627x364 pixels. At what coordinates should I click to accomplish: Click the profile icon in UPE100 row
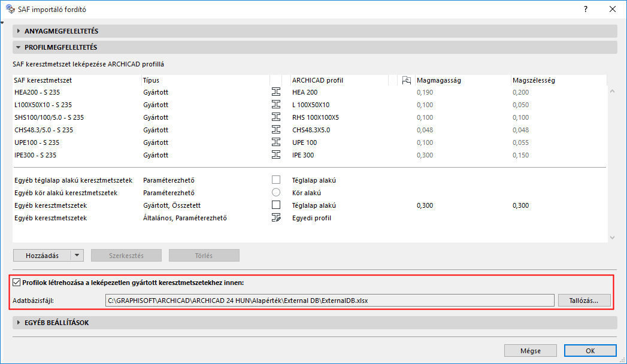(276, 142)
